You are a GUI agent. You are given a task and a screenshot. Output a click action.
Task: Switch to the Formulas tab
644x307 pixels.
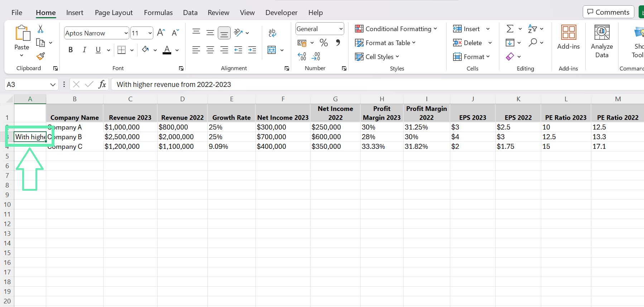point(158,13)
